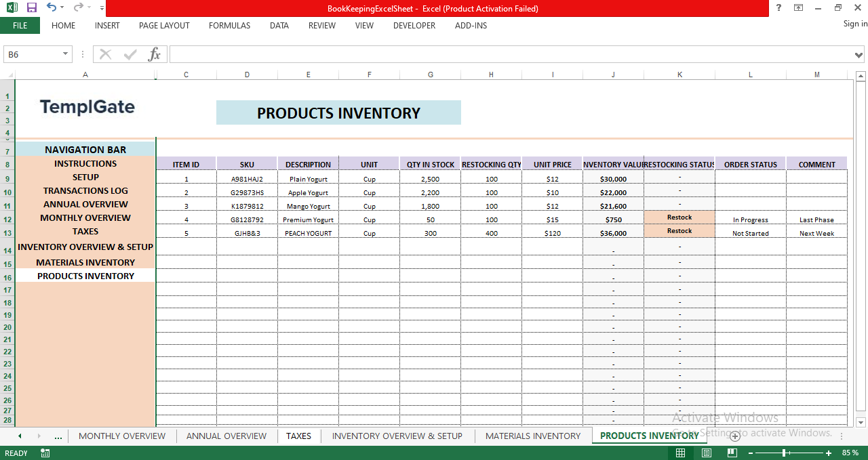Select the In Progress order status cell
Image resolution: width=868 pixels, height=460 pixels.
pos(751,219)
